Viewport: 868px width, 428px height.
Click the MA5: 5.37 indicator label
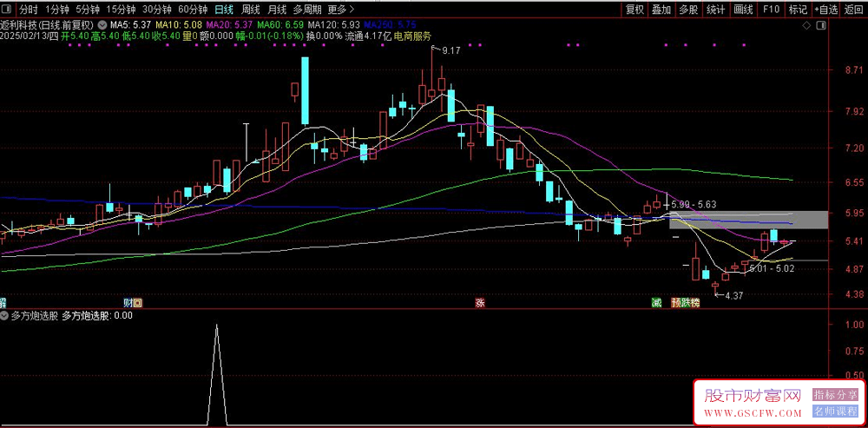131,25
